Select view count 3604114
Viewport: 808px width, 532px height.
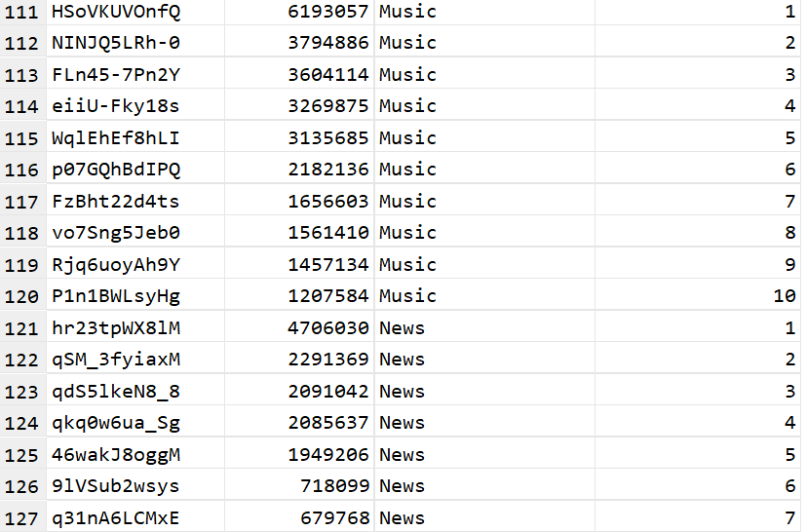tap(299, 75)
